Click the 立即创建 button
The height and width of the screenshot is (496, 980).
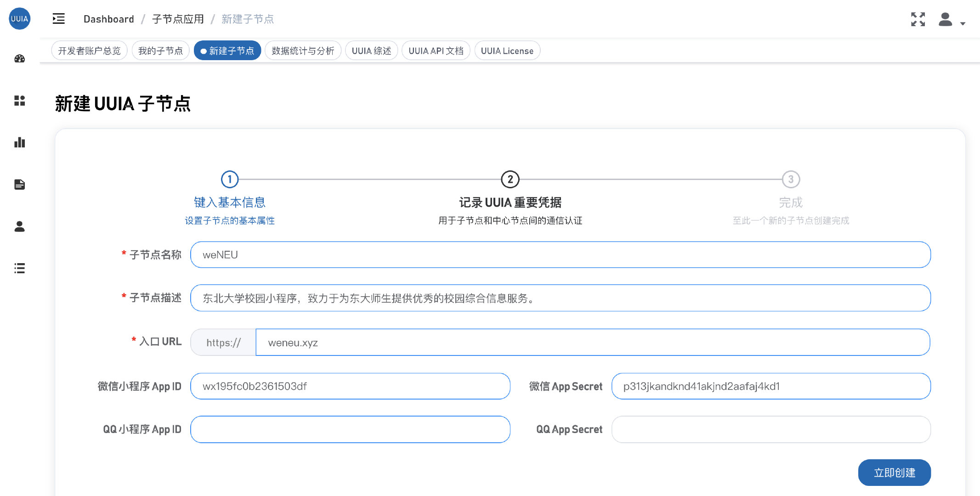[x=894, y=473]
